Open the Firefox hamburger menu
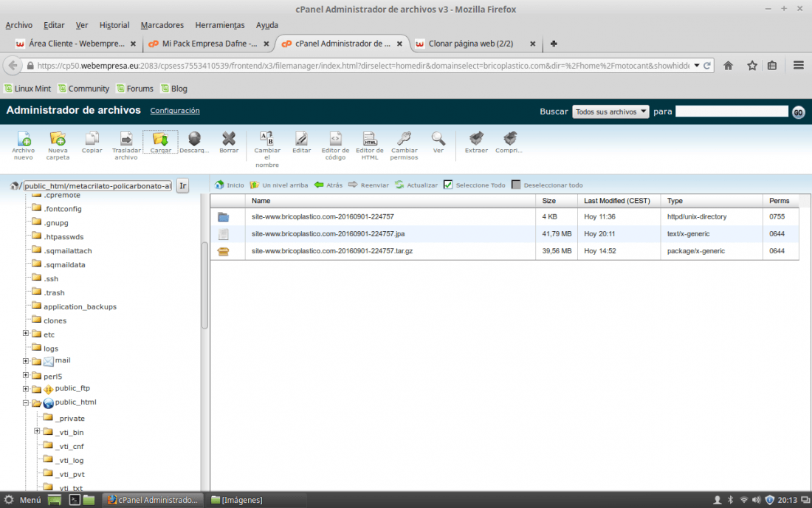This screenshot has height=508, width=812. [799, 65]
